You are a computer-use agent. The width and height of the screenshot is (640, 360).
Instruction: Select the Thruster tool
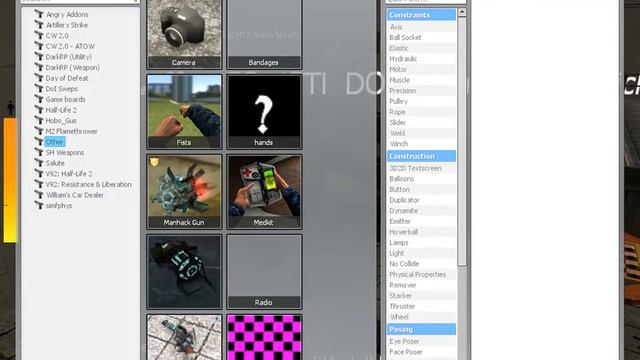(421, 306)
